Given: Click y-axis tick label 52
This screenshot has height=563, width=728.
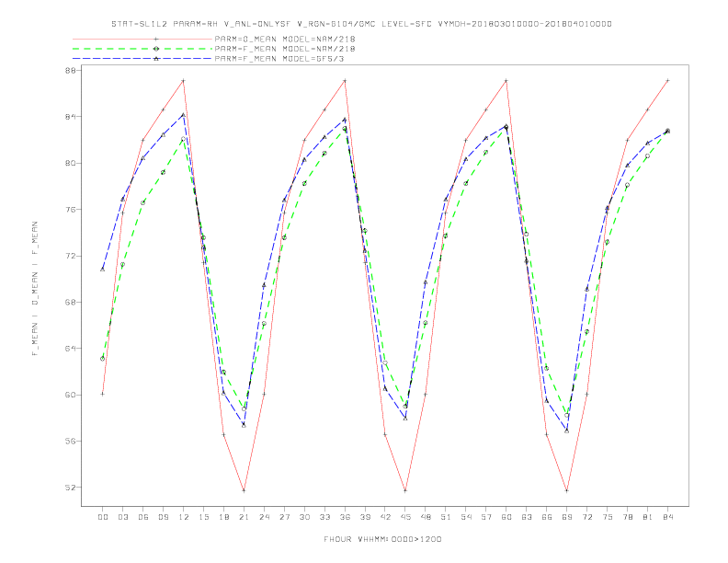Looking at the screenshot, I should click(73, 488).
